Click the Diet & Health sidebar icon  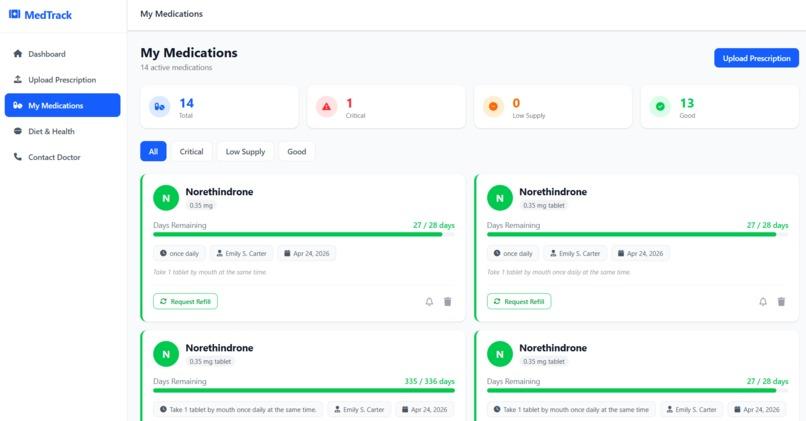click(x=17, y=131)
